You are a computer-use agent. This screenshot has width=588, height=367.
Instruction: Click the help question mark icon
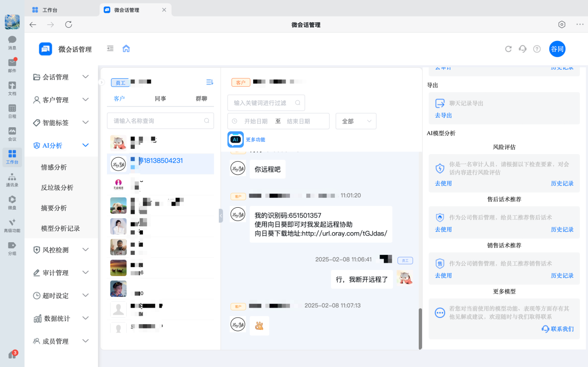537,49
